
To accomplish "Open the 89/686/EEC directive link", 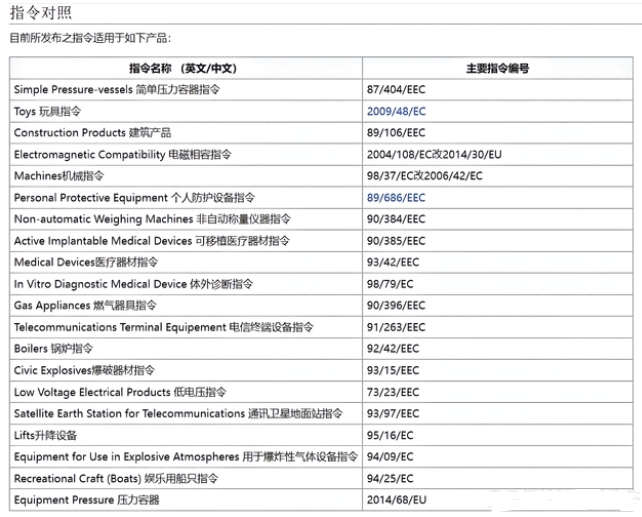I will click(396, 198).
